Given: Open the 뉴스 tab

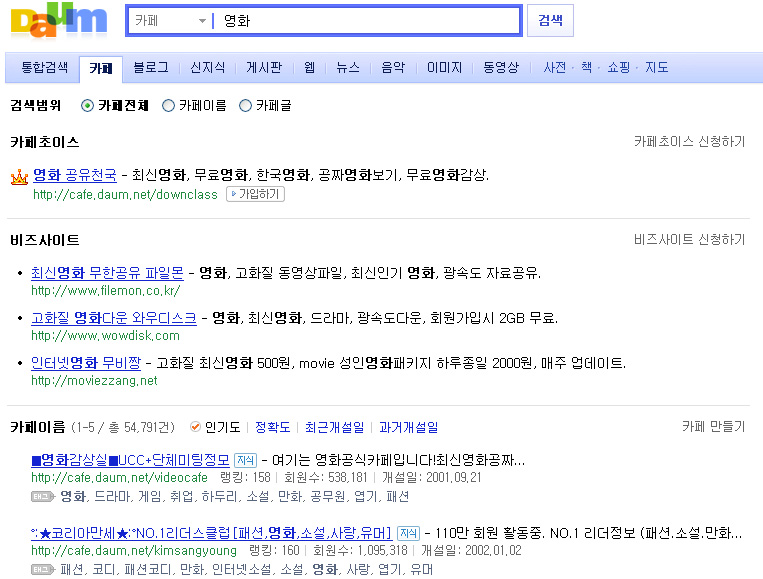Looking at the screenshot, I should click(348, 67).
